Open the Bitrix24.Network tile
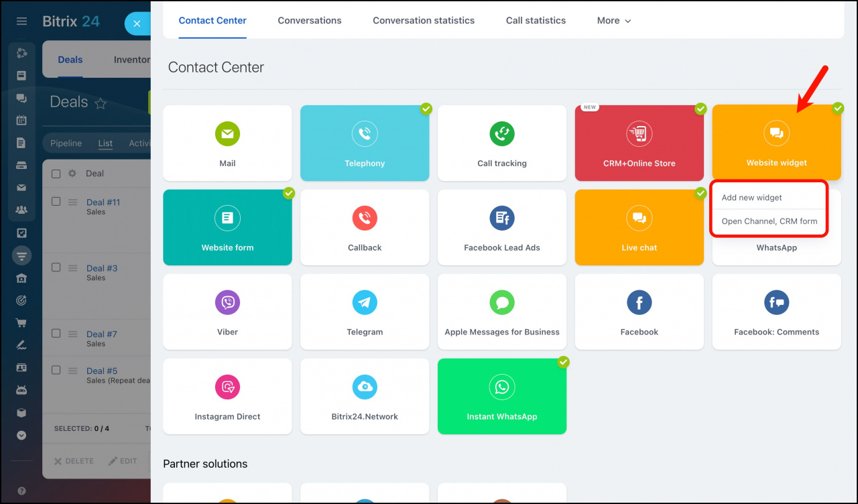The height and width of the screenshot is (504, 858). (365, 396)
